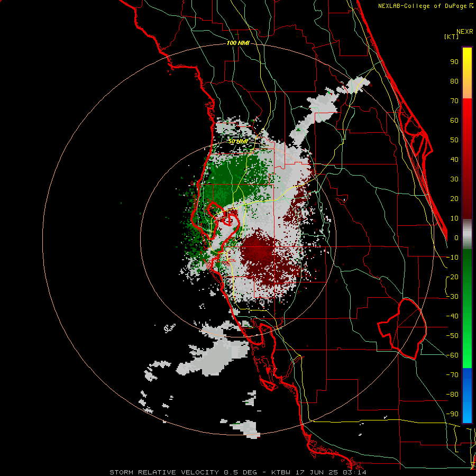The width and height of the screenshot is (476, 476).
Task: Click the 50 NMI range ring label
Action: [238, 141]
